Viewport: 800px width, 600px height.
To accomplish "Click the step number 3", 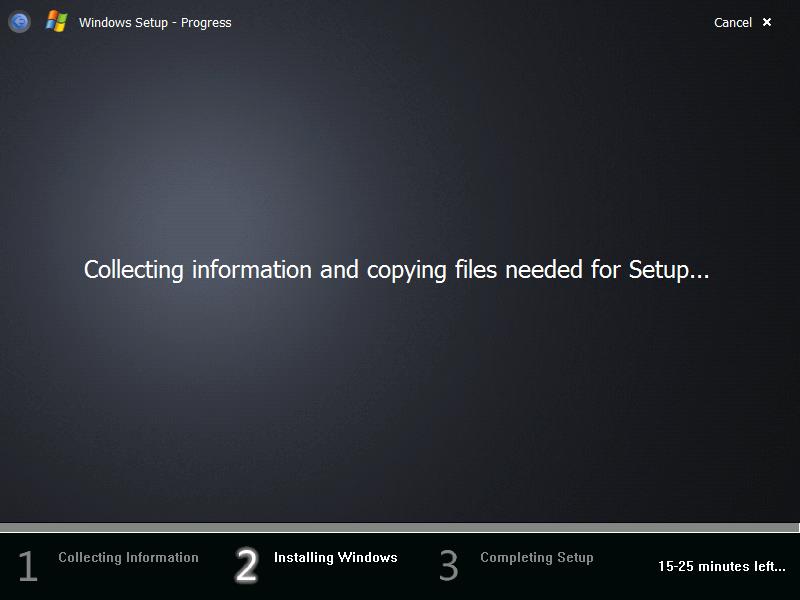I will click(x=449, y=565).
